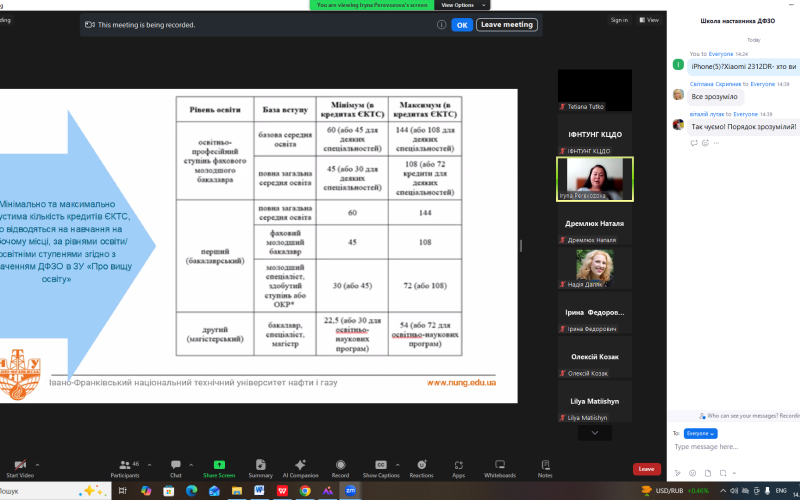800x500 pixels.
Task: Click the blue OK button
Action: coord(462,24)
